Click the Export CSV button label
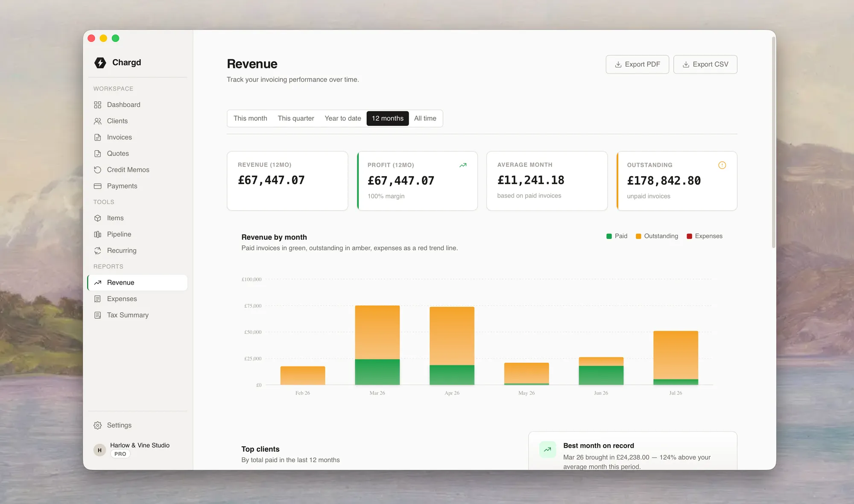This screenshot has height=504, width=854. 711,64
